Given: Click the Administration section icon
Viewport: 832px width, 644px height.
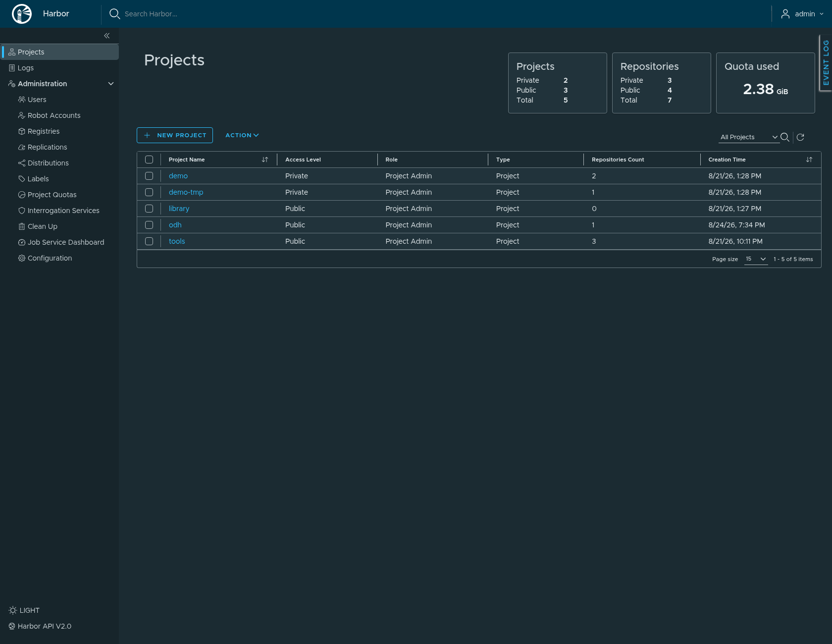Looking at the screenshot, I should 12,84.
